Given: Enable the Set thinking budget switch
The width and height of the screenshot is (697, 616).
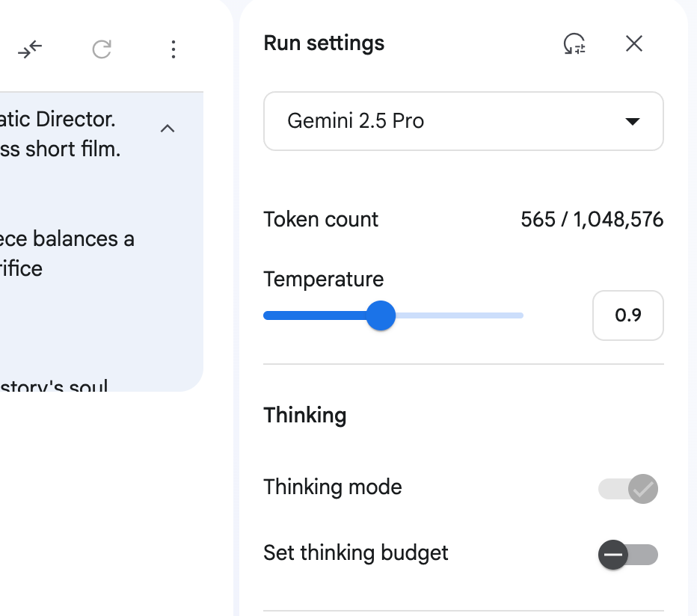Looking at the screenshot, I should point(628,555).
